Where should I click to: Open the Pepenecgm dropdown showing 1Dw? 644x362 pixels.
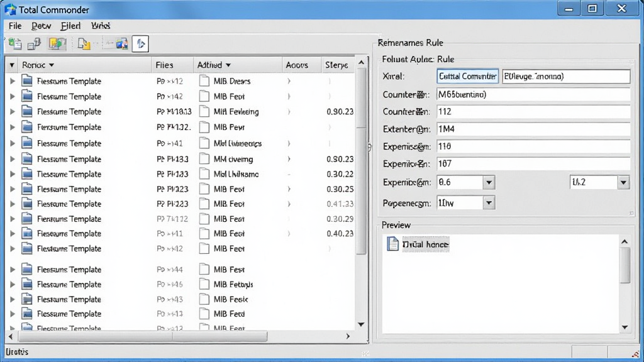(489, 203)
